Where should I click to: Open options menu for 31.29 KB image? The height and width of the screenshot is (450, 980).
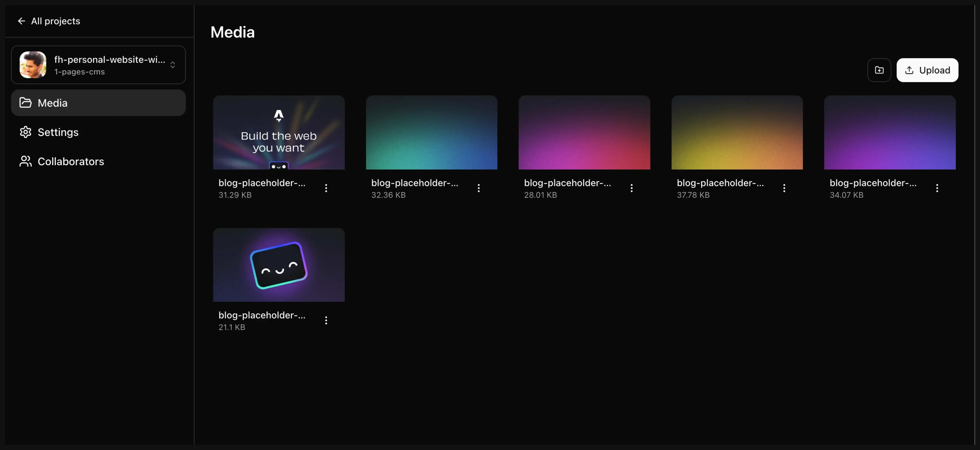(326, 188)
